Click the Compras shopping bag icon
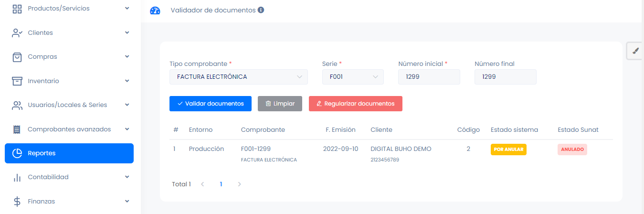This screenshot has width=644, height=214. (17, 57)
